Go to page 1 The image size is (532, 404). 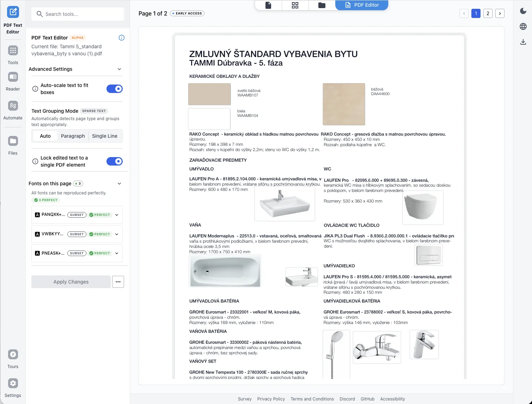tap(476, 13)
